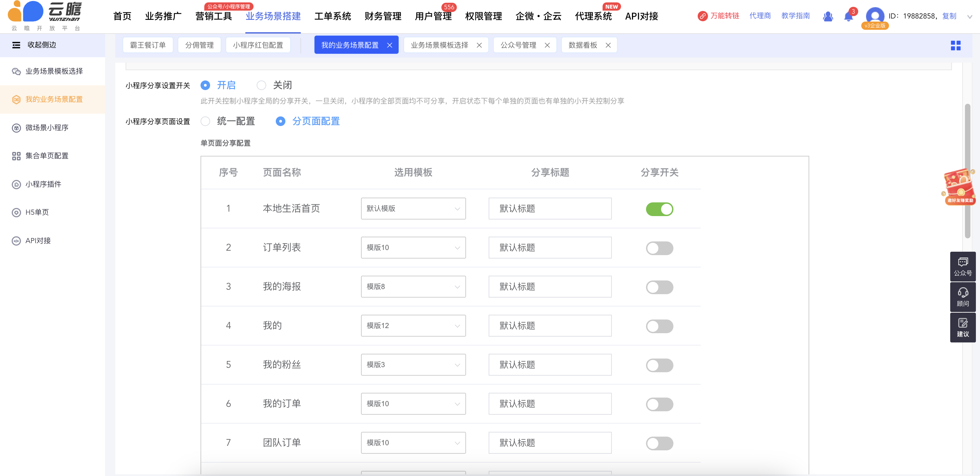
Task: Click the 建议 feedback widget
Action: coord(963,327)
